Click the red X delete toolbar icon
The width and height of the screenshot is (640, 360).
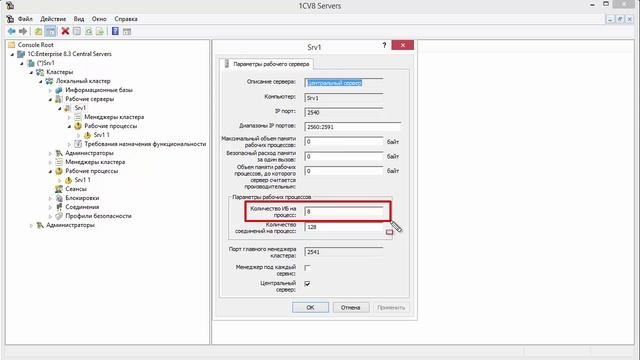pyautogui.click(x=65, y=31)
